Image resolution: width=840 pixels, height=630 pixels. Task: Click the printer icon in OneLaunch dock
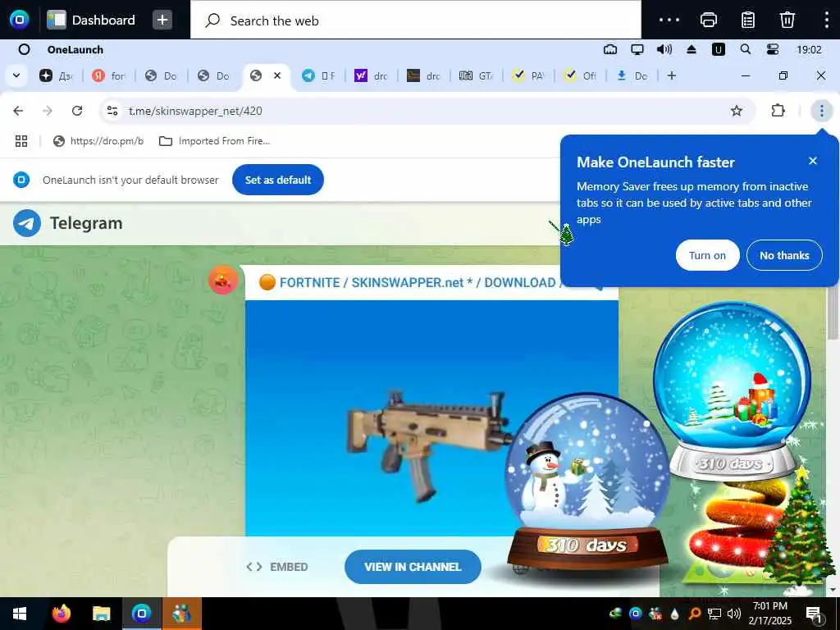(x=708, y=20)
